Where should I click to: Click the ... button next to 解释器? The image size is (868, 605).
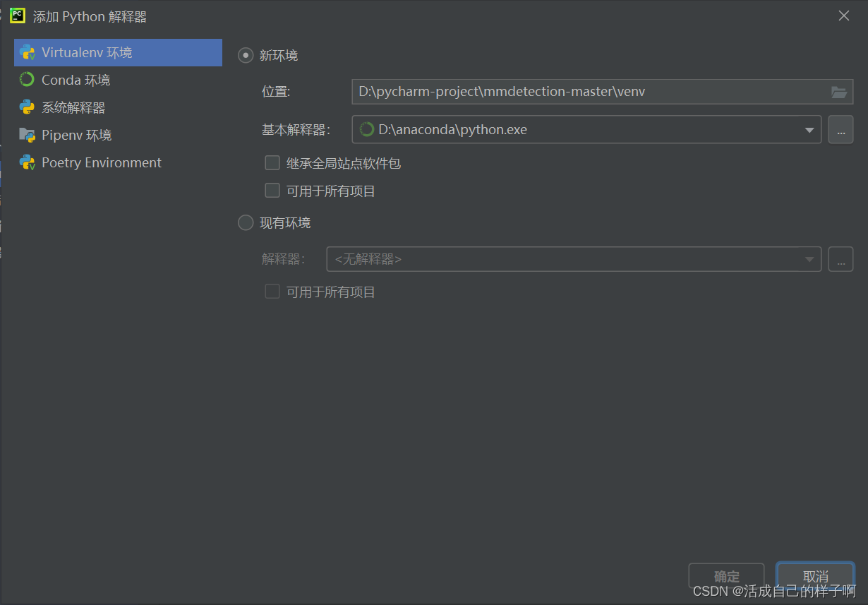click(840, 259)
